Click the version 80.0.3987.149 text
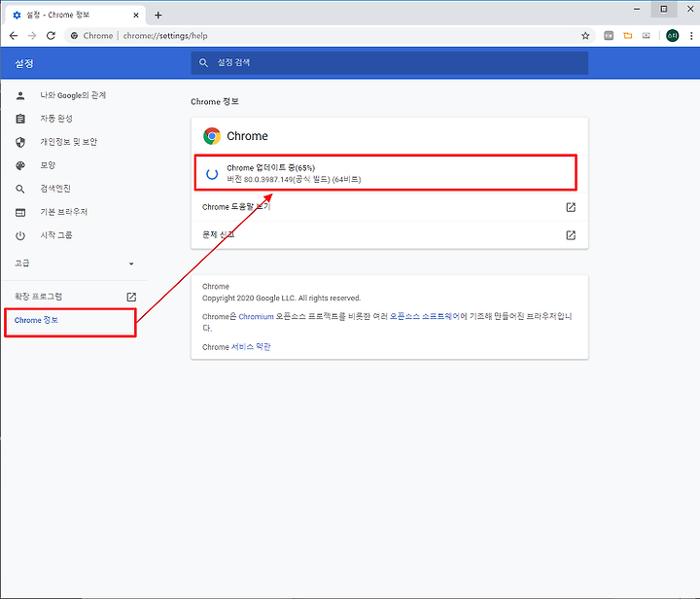 coord(294,180)
